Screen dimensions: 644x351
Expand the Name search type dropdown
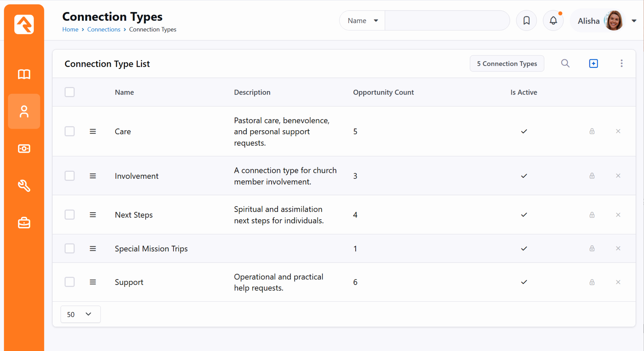coord(362,21)
